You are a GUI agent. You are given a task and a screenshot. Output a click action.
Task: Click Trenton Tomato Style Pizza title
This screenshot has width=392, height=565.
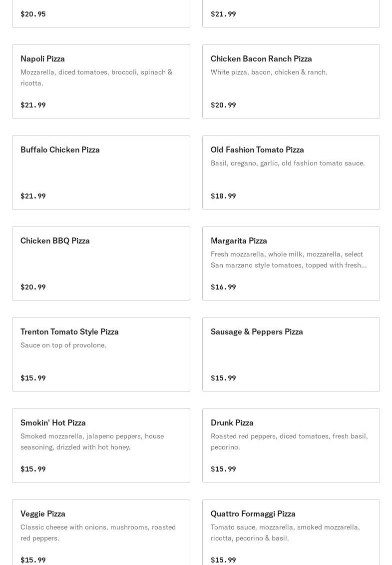(x=69, y=331)
